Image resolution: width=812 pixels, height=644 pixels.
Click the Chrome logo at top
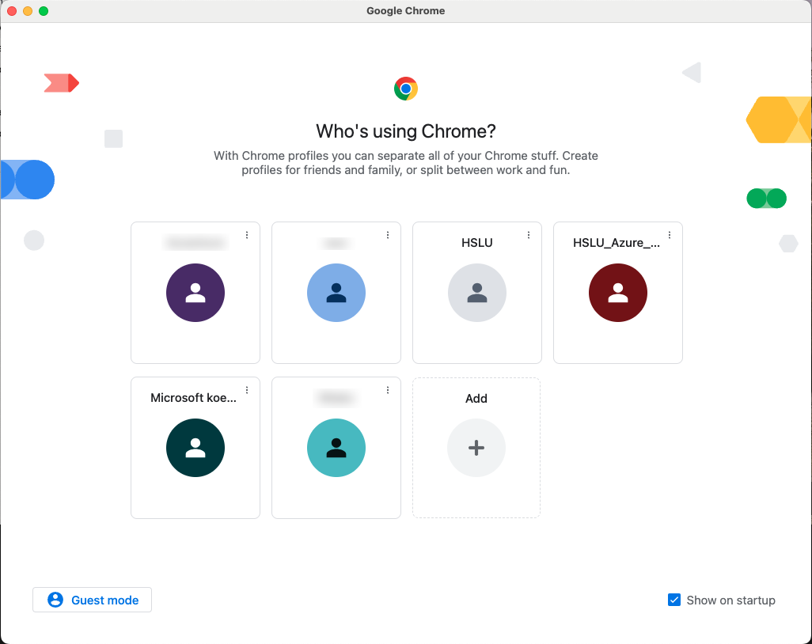(406, 89)
